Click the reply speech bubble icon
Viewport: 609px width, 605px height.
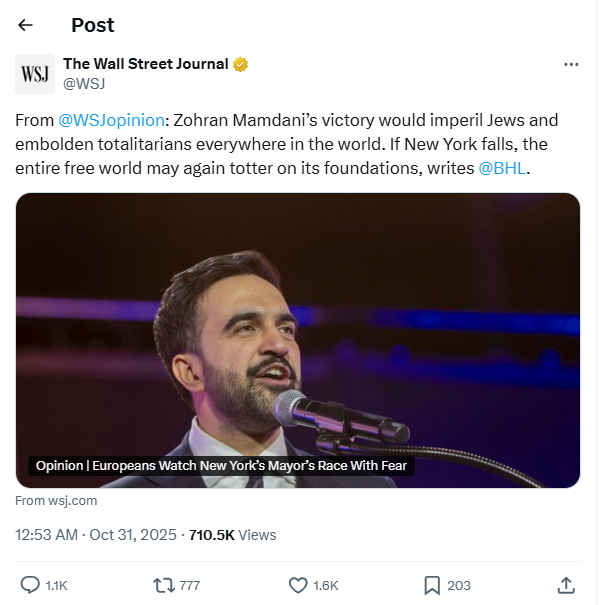point(31,585)
